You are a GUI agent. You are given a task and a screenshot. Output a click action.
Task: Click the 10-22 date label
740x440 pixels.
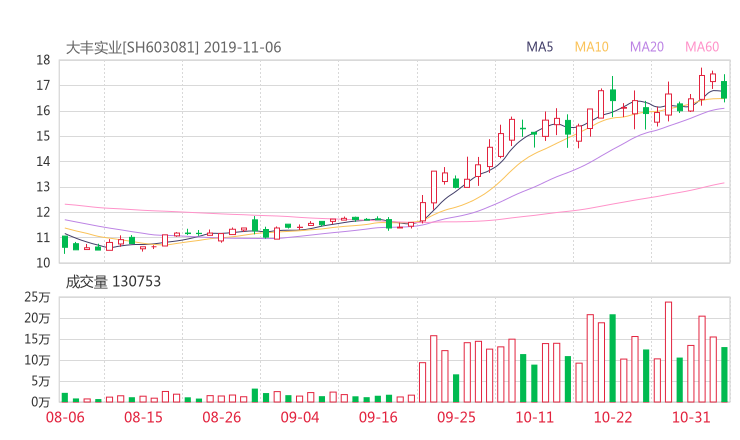pyautogui.click(x=613, y=417)
